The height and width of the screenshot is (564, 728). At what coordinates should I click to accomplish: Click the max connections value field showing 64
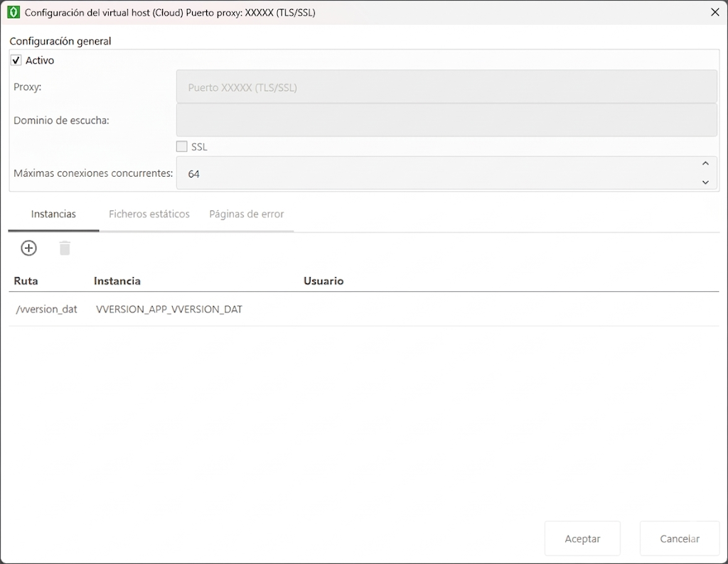pyautogui.click(x=434, y=173)
